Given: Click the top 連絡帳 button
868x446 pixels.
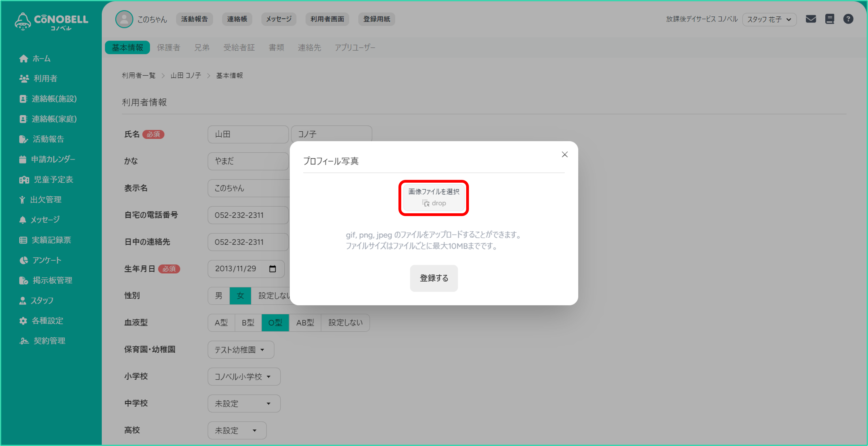Looking at the screenshot, I should tap(237, 19).
